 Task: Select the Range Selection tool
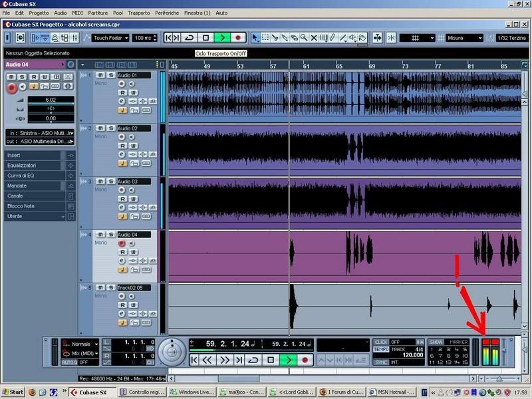click(265, 38)
